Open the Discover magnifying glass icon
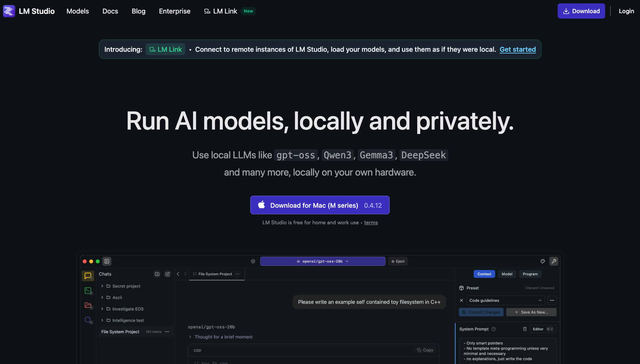 click(x=88, y=320)
